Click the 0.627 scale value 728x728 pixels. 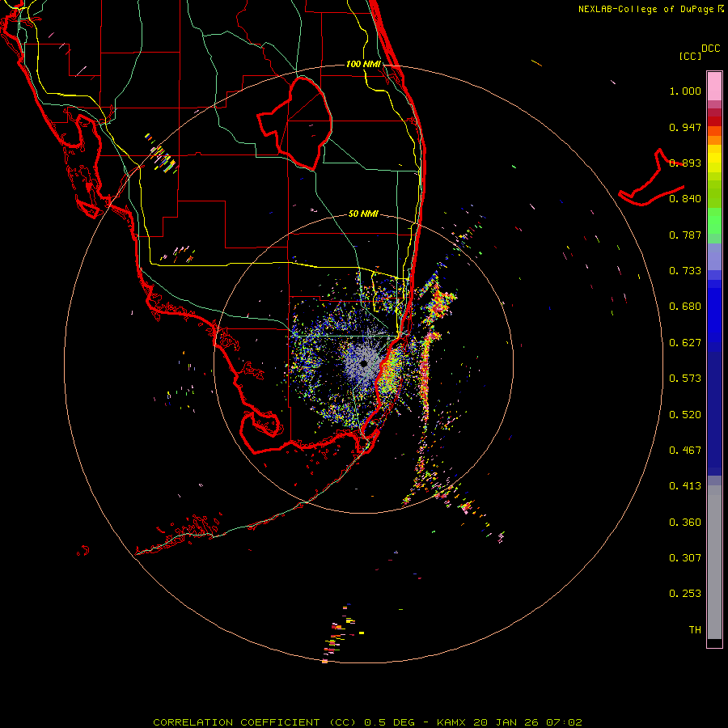click(685, 343)
